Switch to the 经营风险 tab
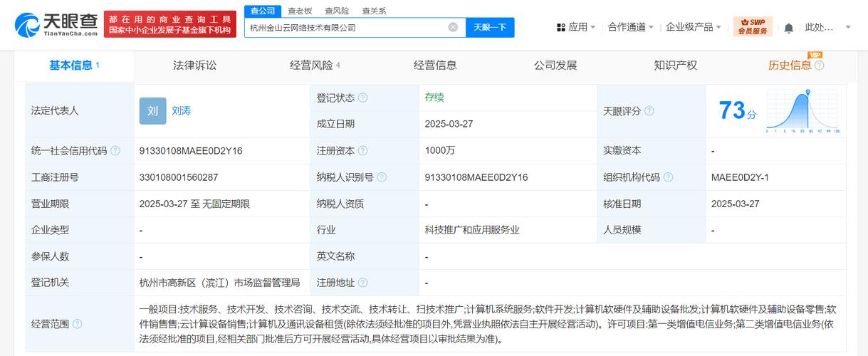 coord(315,66)
